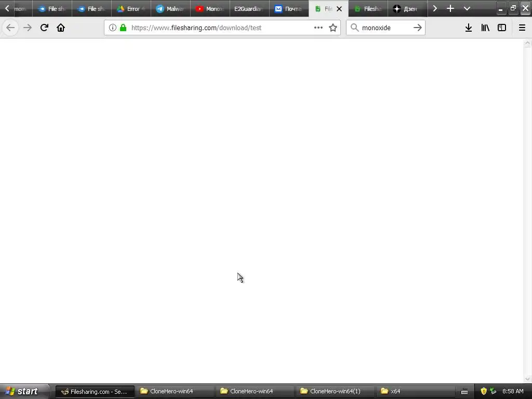Image resolution: width=532 pixels, height=399 pixels.
Task: Open the home page
Action: [x=61, y=28]
